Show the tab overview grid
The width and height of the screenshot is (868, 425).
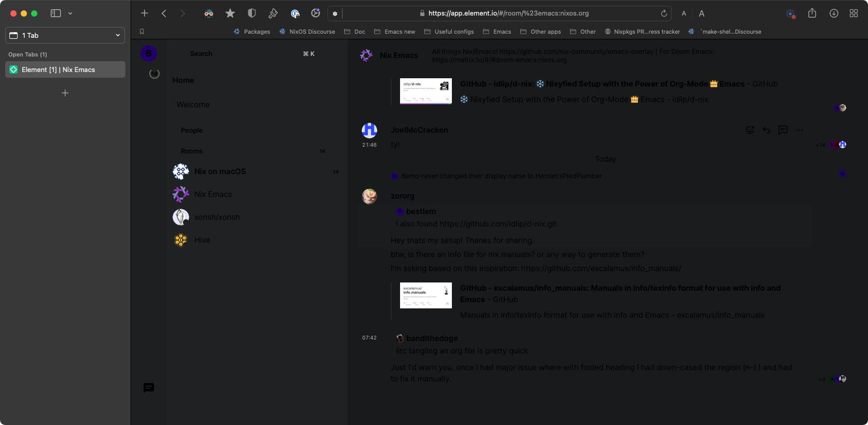[x=853, y=13]
